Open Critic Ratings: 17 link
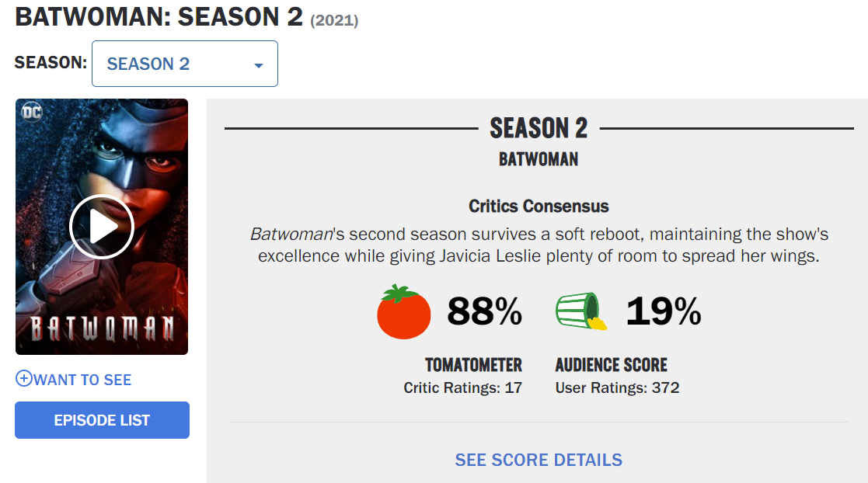This screenshot has height=483, width=868. point(463,387)
